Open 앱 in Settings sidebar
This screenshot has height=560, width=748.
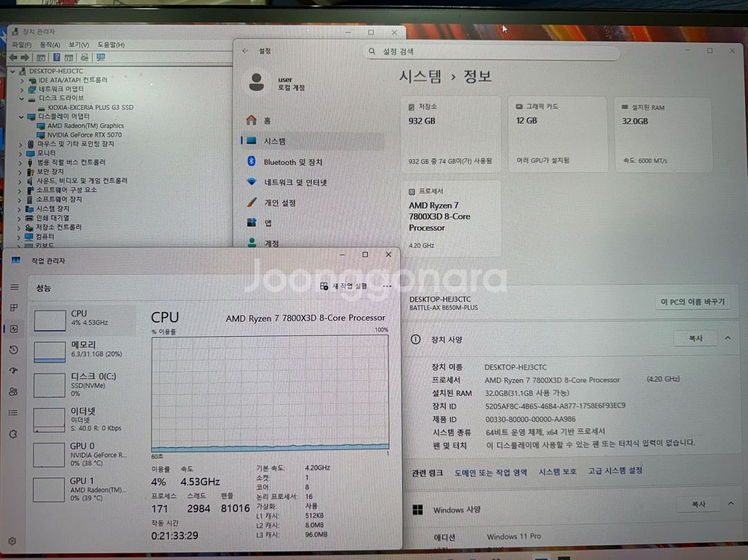click(x=312, y=223)
